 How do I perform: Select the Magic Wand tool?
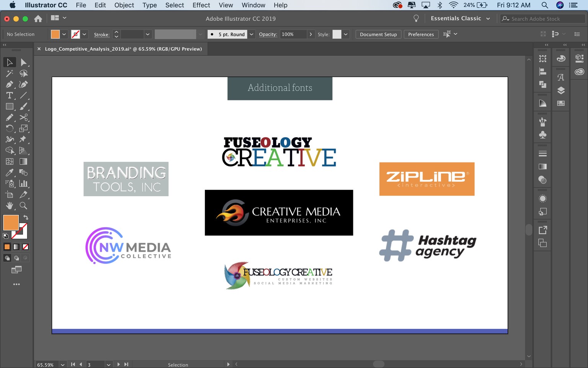(10, 73)
